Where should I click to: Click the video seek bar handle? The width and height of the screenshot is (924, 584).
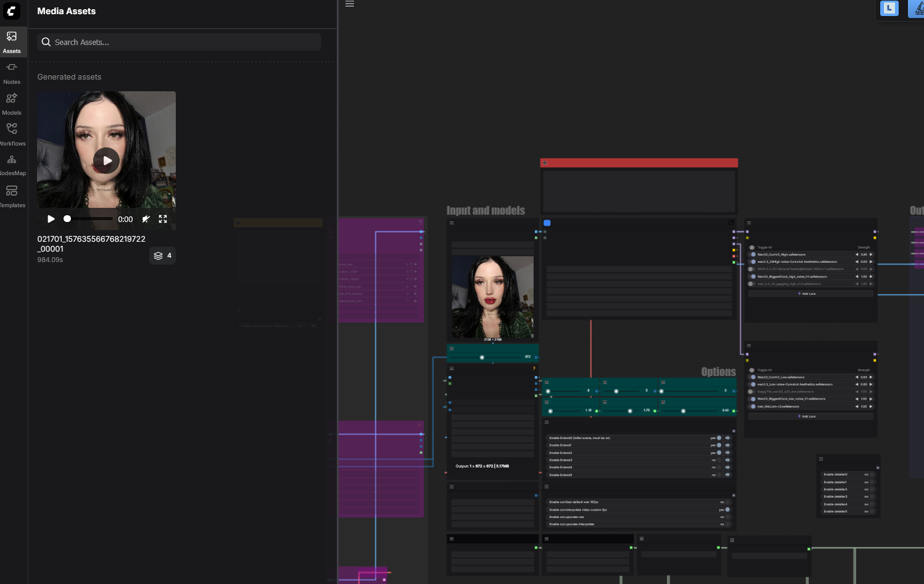[x=67, y=219]
